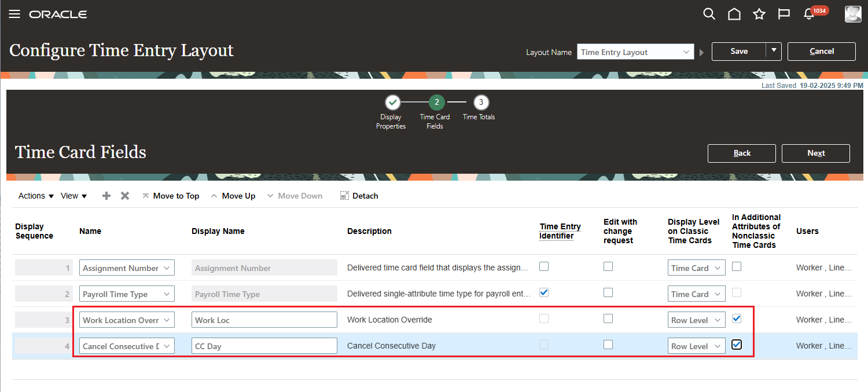Click the global search icon
Screen dimensions: 868x392
709,14
